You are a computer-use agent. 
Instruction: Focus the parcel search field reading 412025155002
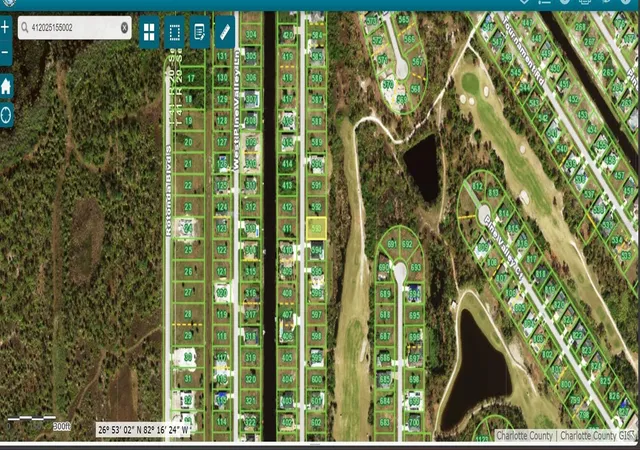(x=75, y=28)
